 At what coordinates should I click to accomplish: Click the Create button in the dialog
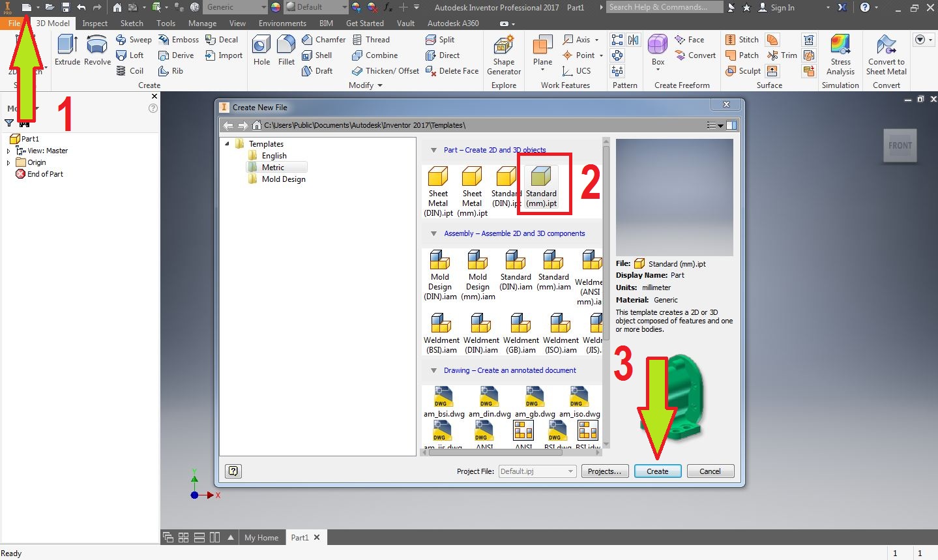[657, 471]
